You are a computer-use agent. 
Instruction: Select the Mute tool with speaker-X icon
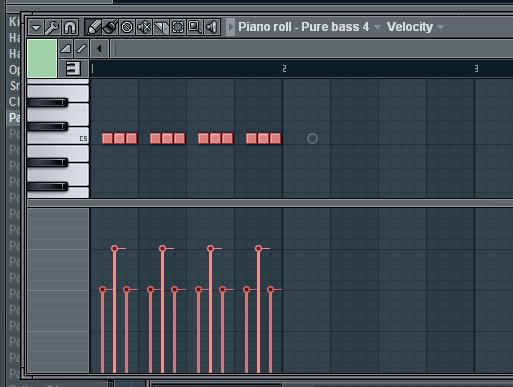(x=144, y=27)
